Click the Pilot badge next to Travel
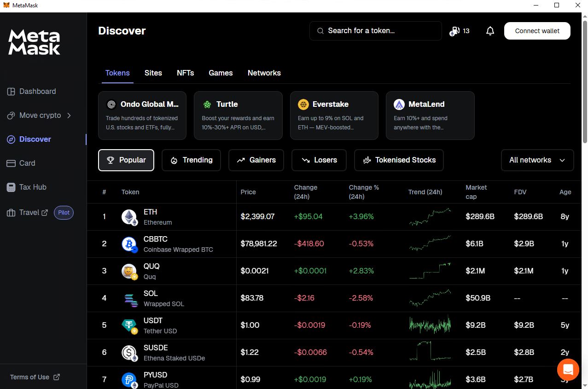 pyautogui.click(x=64, y=213)
